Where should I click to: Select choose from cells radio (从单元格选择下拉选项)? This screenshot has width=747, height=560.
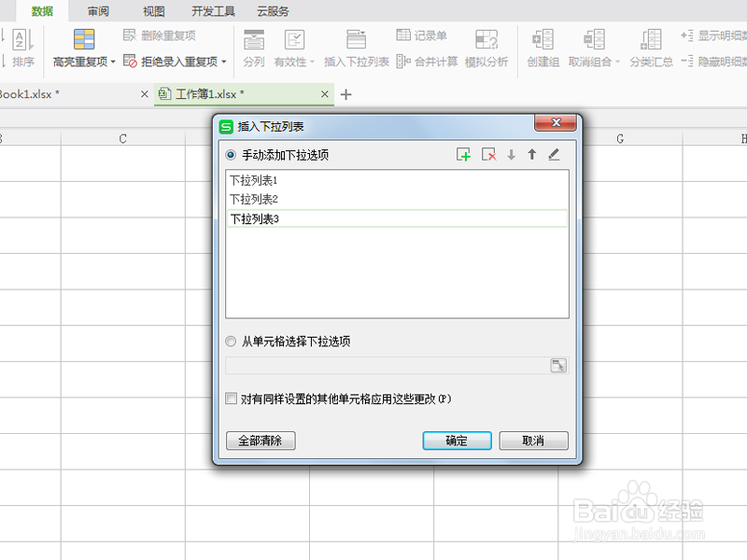point(231,342)
